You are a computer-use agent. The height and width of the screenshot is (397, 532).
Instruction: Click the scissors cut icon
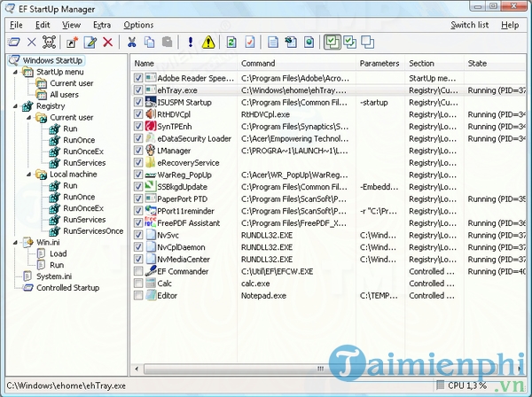131,42
